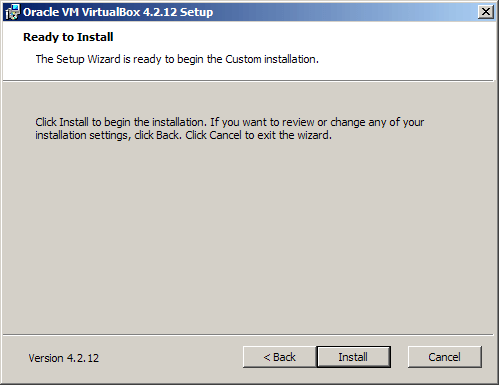Go to previous step with Back button
The height and width of the screenshot is (385, 499).
tap(279, 357)
